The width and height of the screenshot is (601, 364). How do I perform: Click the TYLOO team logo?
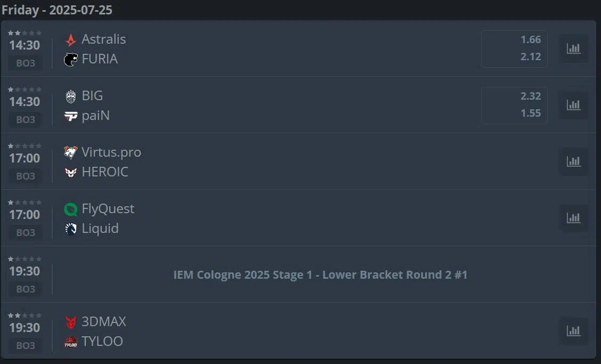tap(70, 342)
